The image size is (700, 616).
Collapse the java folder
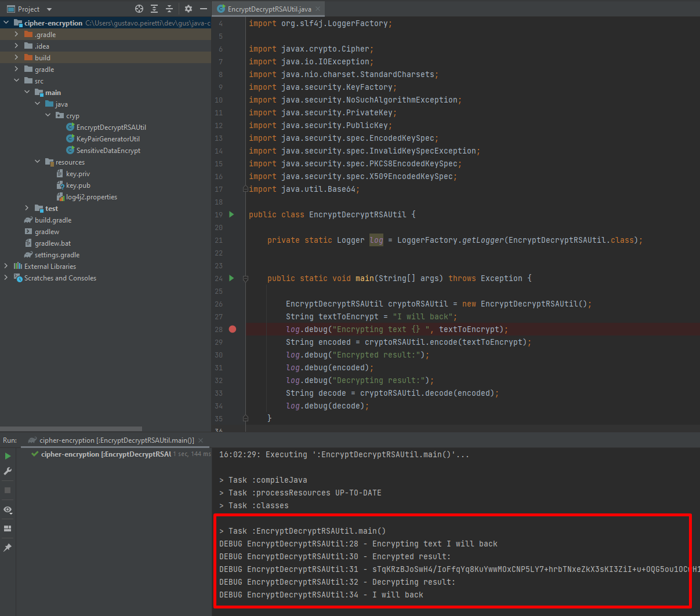pyautogui.click(x=37, y=104)
